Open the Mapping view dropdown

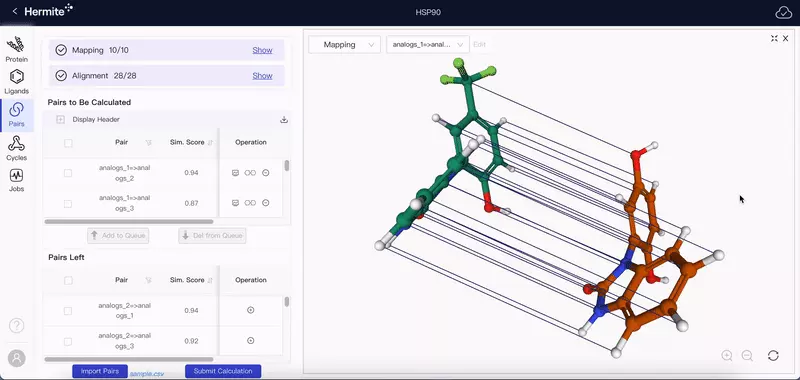pos(344,44)
